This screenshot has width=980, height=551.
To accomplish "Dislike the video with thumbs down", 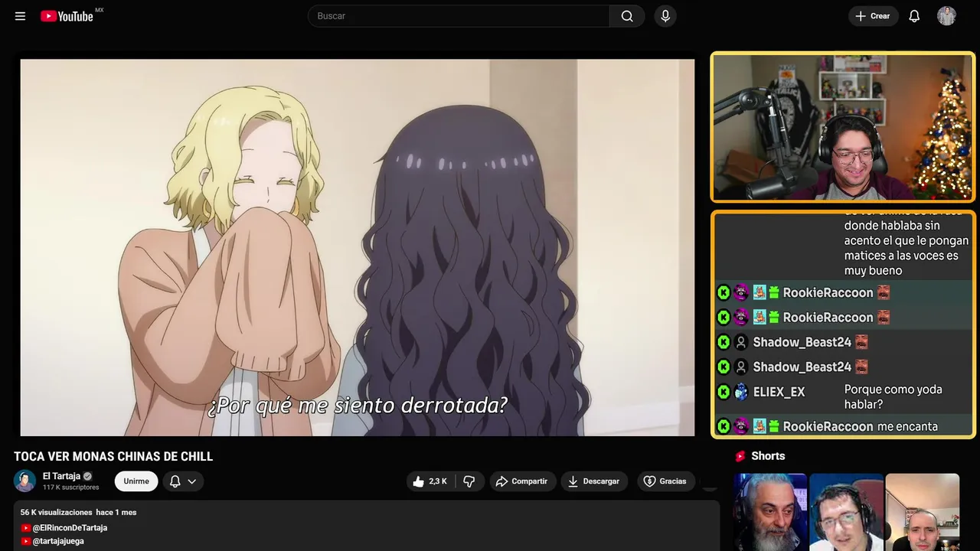I will coord(469,481).
